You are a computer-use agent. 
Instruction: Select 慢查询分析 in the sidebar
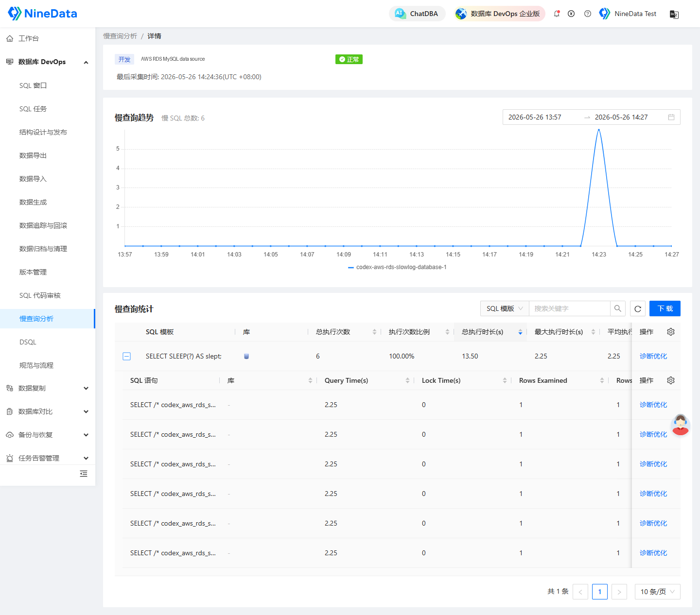pyautogui.click(x=48, y=319)
